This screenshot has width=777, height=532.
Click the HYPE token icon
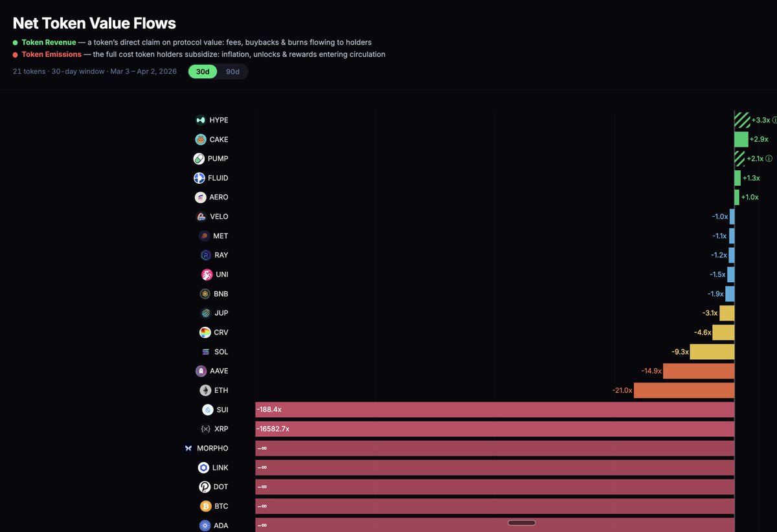[201, 120]
